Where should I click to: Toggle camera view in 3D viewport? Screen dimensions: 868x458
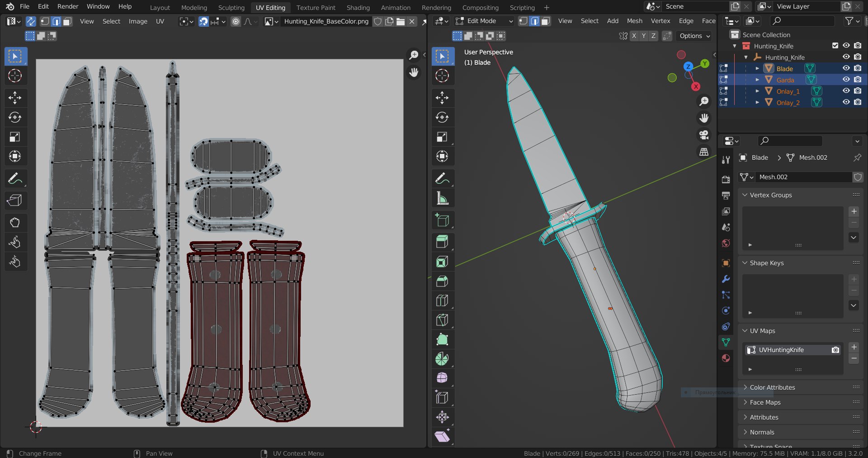click(704, 135)
